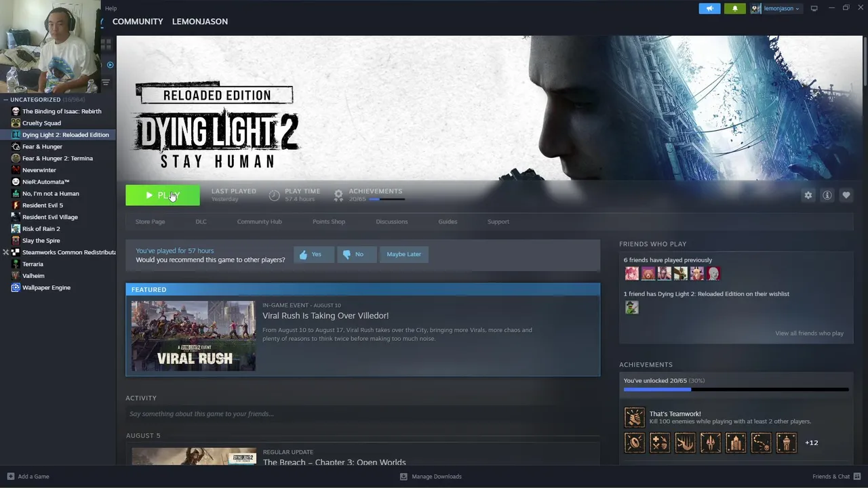
Task: Open 'The Breach – Chapter 3: Open Worlds' update
Action: [334, 462]
